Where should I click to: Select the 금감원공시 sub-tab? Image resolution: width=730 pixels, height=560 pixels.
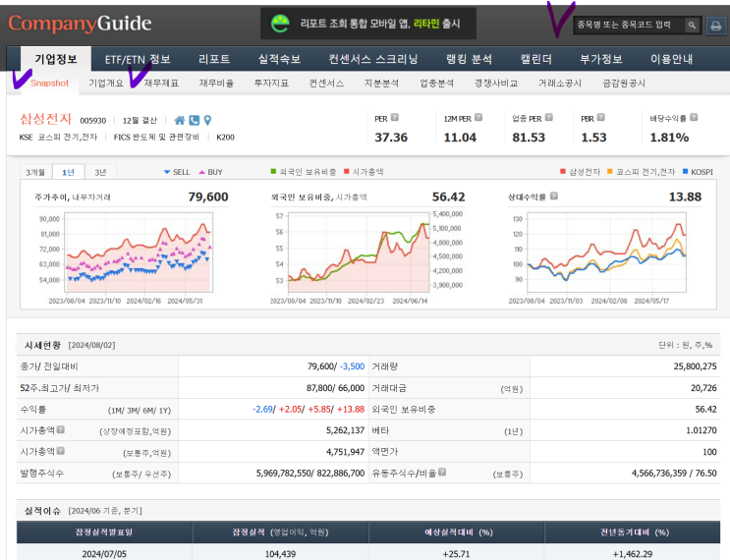click(624, 84)
